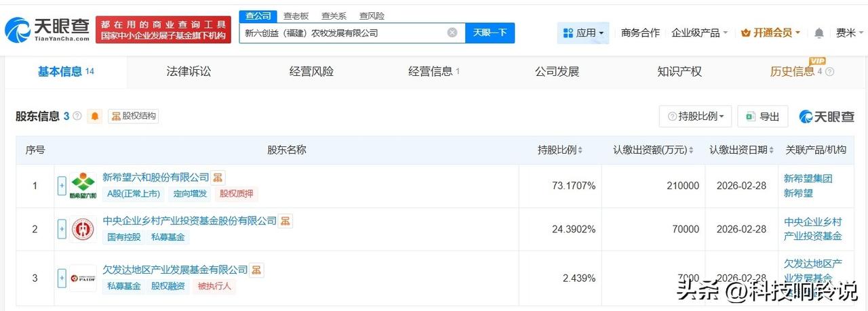The height and width of the screenshot is (311, 868).
Task: Open the equity structure icon for 欠发达地区产业发展基金
Action: tap(256, 270)
